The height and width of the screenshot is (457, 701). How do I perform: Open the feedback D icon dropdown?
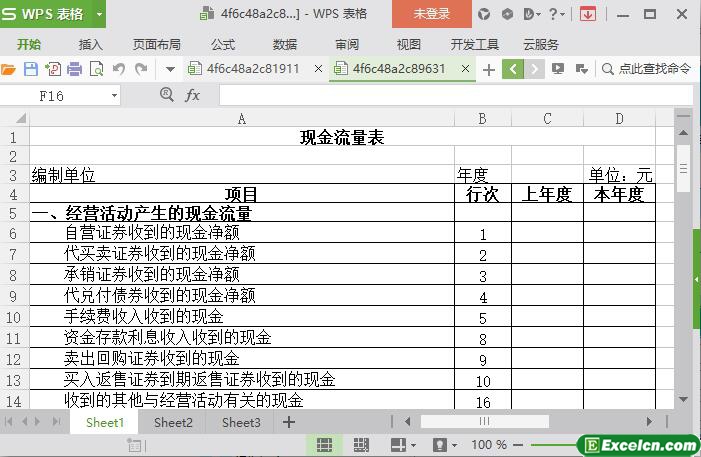pyautogui.click(x=532, y=14)
